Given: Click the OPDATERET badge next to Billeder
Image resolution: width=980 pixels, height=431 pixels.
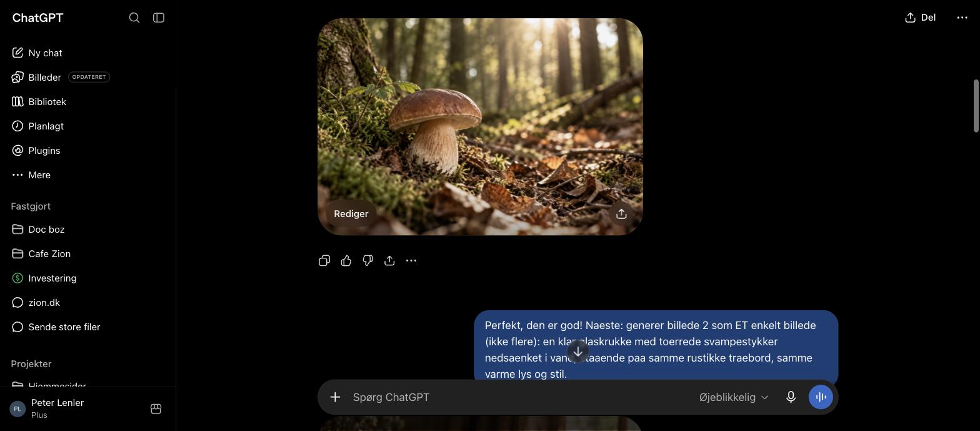Looking at the screenshot, I should pyautogui.click(x=89, y=77).
